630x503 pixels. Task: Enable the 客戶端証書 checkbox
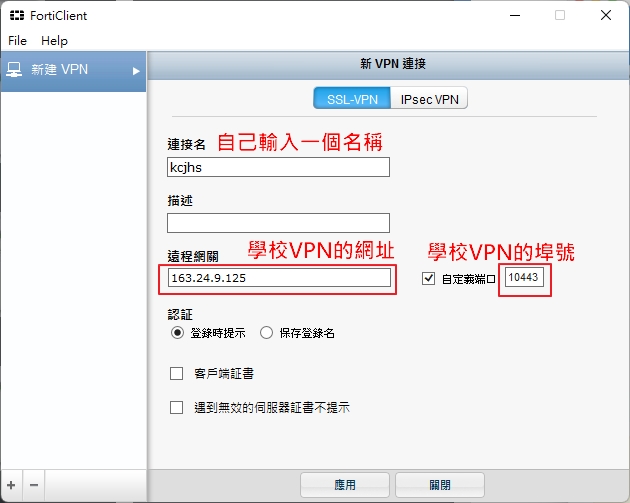point(176,374)
